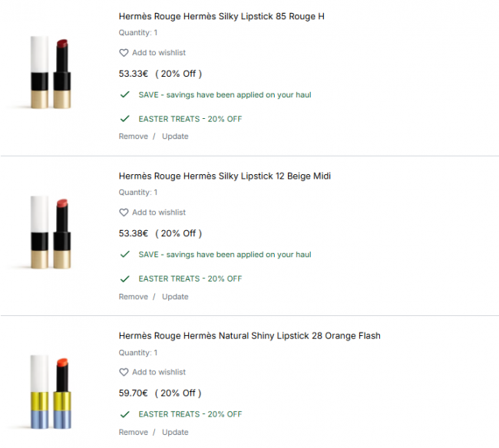This screenshot has width=499, height=448.
Task: Update Silky Lipstick 12 Beige Midi
Action: (175, 297)
